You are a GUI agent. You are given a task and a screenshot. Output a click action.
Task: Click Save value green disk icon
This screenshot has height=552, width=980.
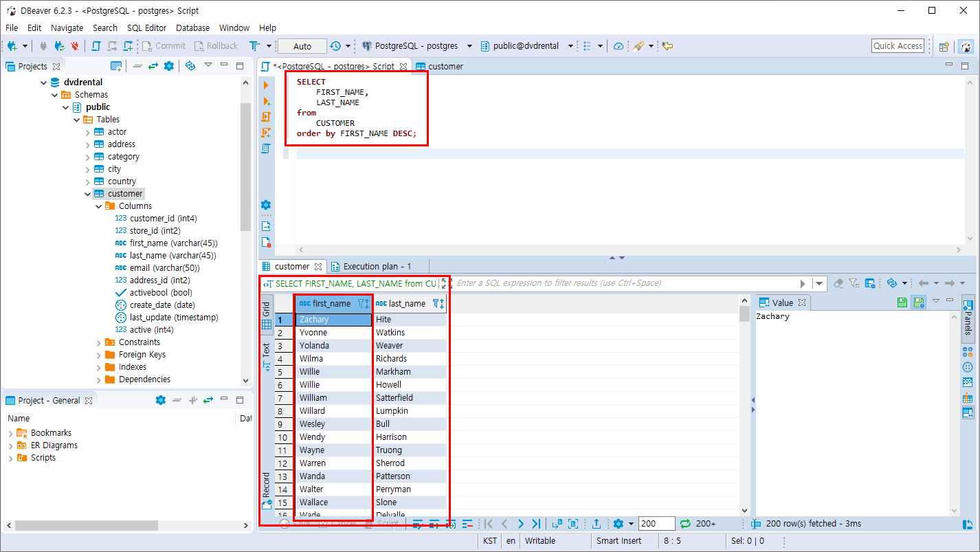point(902,302)
